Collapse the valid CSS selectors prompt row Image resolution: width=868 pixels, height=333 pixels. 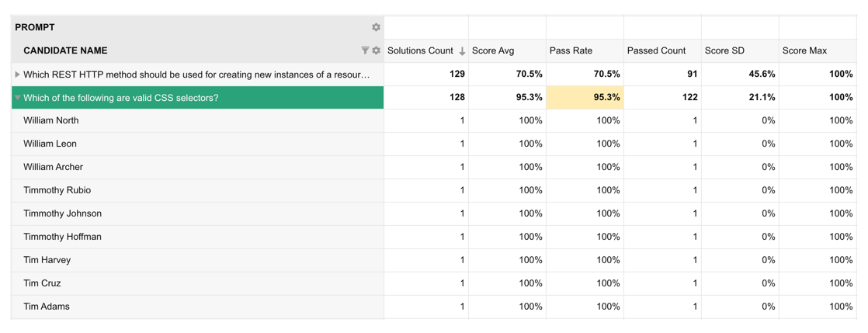click(x=17, y=98)
